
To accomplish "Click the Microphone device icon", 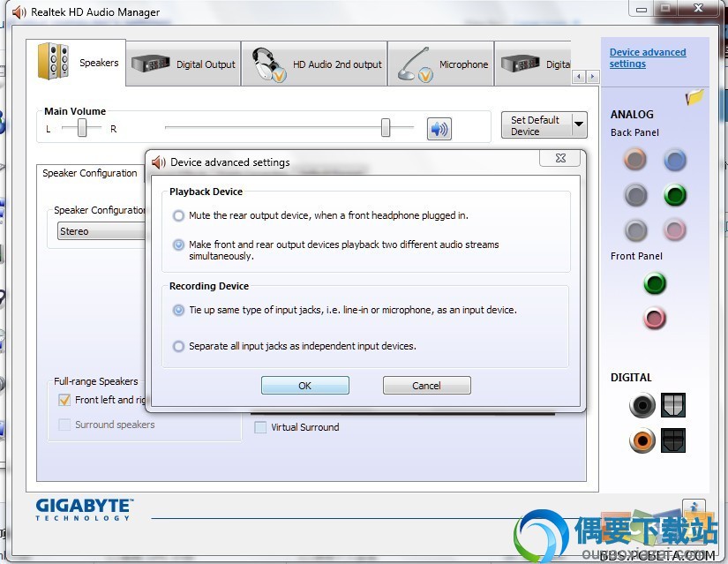I will point(415,64).
